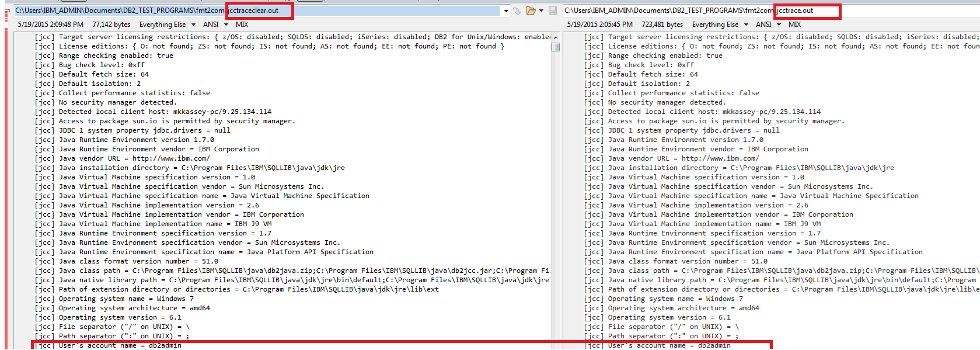Select the right line 'Java Virtual Machine implementation version = 2.6'
This screenshot has height=350, width=980.
click(696, 205)
